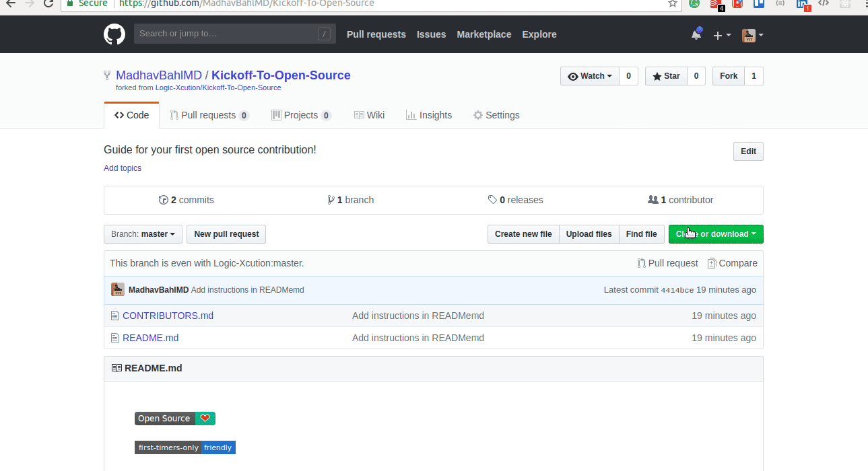Click the Fork button
Screen dimensions: 868x471
729,76
